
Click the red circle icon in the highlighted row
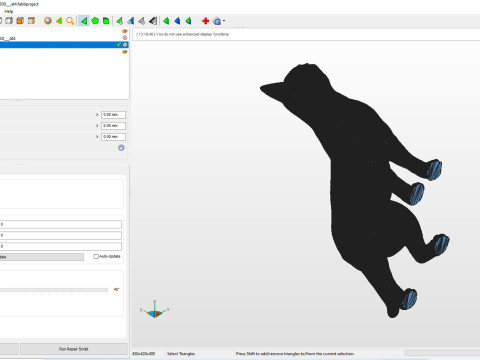(125, 44)
